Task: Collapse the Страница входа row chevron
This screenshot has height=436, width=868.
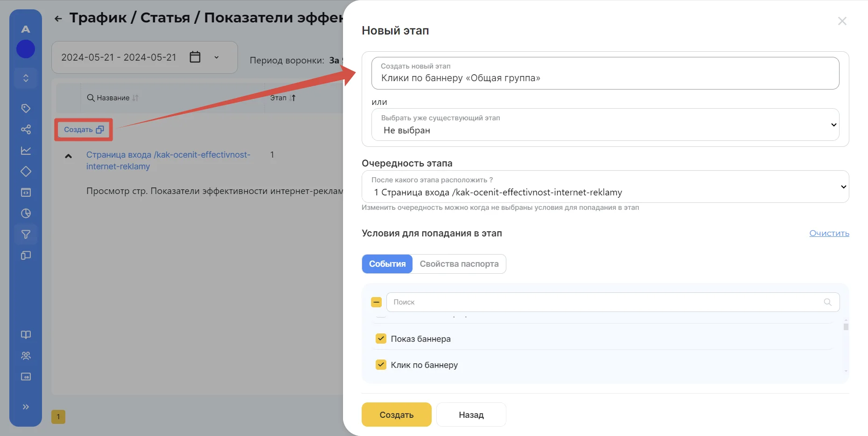Action: pos(68,156)
